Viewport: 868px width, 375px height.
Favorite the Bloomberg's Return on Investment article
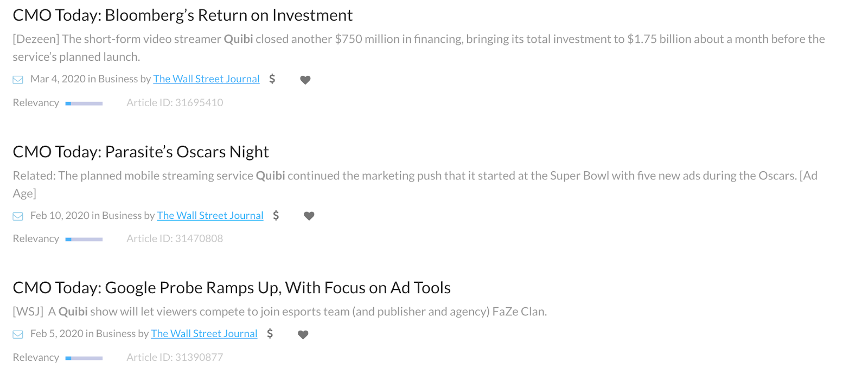(305, 80)
